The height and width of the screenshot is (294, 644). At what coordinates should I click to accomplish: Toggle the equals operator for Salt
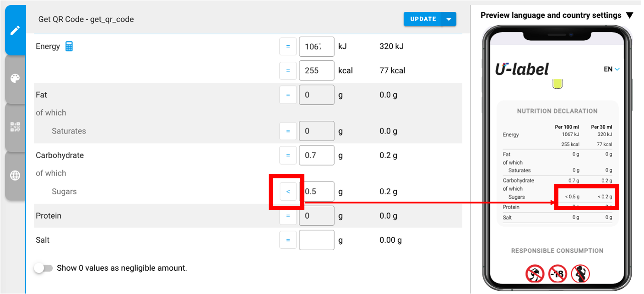coord(288,240)
